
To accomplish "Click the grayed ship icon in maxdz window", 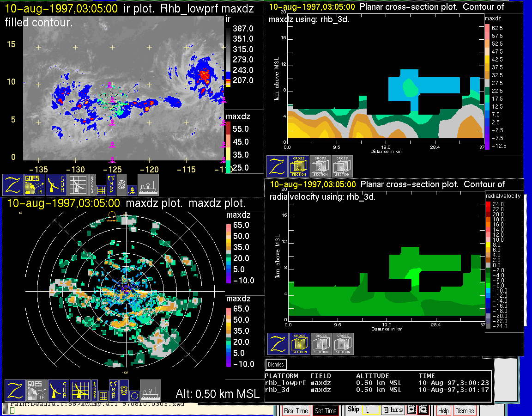I will click(151, 391).
